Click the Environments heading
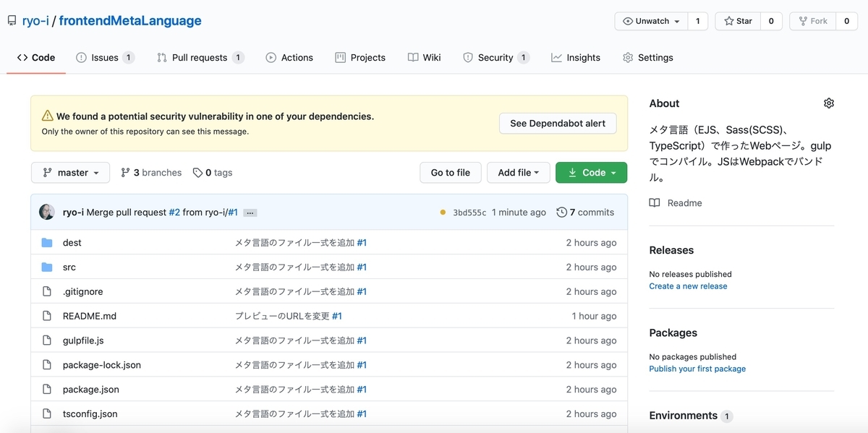Image resolution: width=868 pixels, height=433 pixels. (x=684, y=416)
